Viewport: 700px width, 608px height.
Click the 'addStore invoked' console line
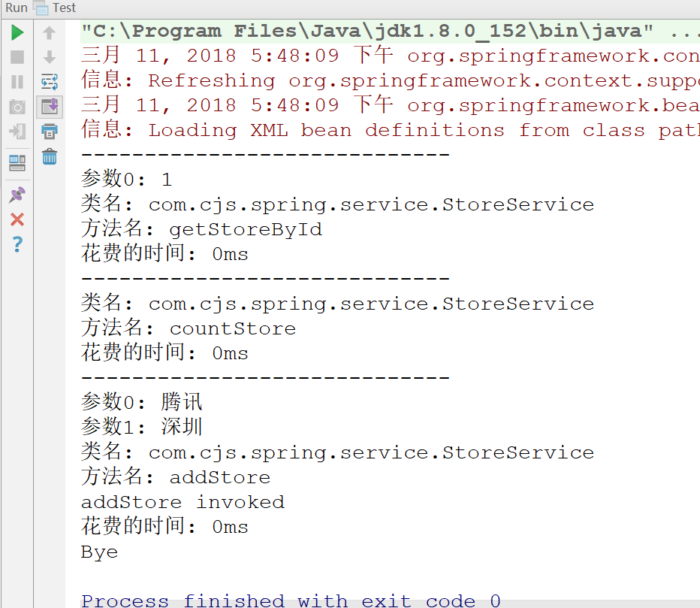(x=183, y=502)
